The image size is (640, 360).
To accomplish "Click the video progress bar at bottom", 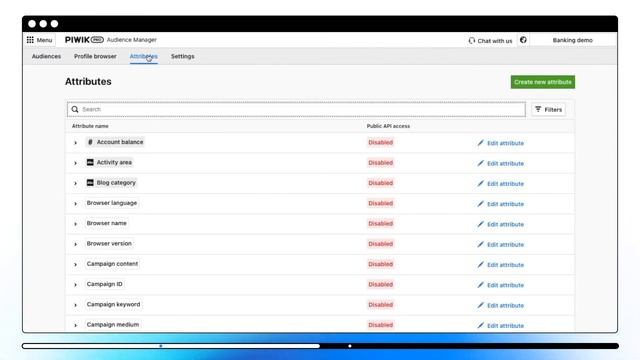I will 320,346.
